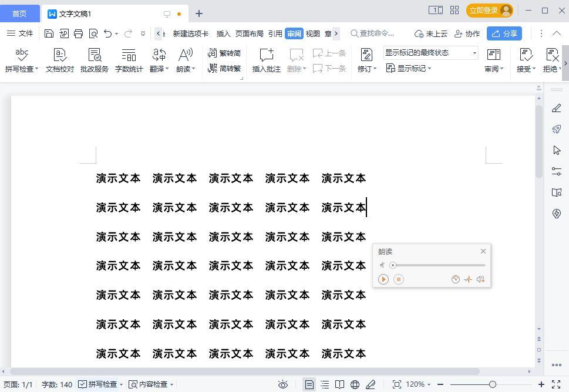
Task: Click the 朗读 panel progress slider
Action: pos(438,265)
